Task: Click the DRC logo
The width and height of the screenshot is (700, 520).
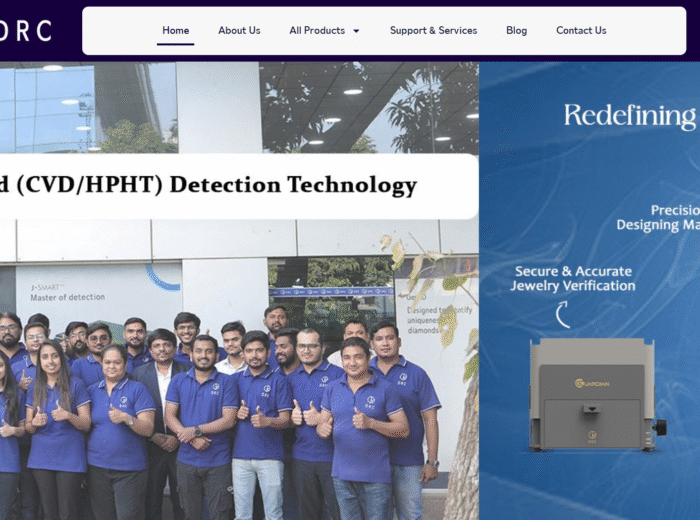Action: click(25, 31)
